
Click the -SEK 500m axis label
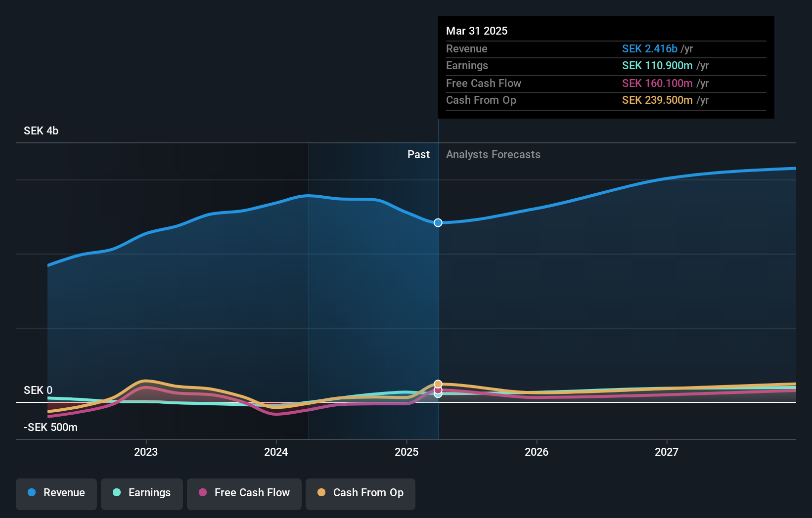click(x=50, y=428)
